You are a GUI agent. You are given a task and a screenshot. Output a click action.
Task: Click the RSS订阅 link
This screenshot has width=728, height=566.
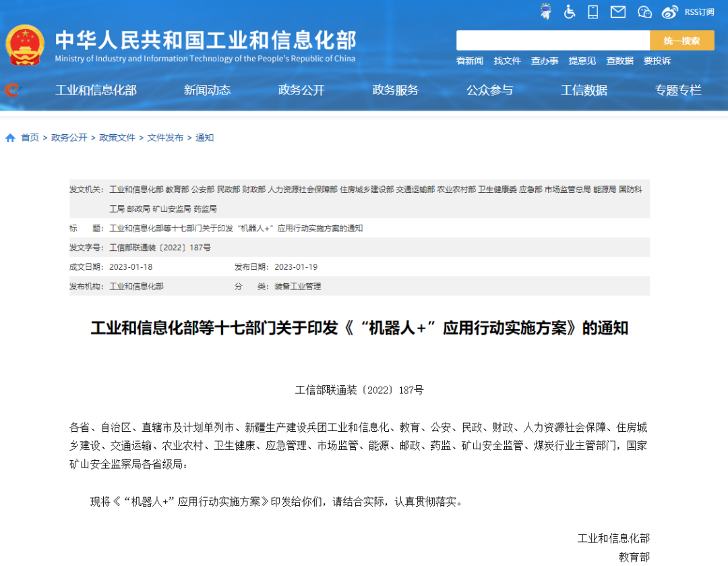pyautogui.click(x=699, y=11)
